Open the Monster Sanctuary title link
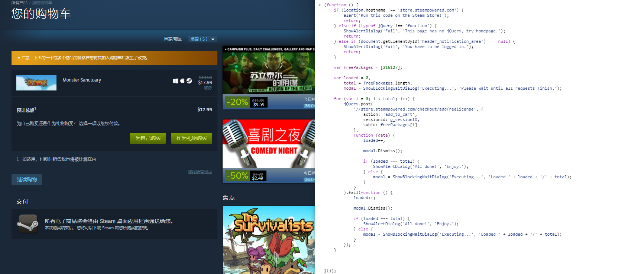This screenshot has height=274, width=644. pos(82,80)
